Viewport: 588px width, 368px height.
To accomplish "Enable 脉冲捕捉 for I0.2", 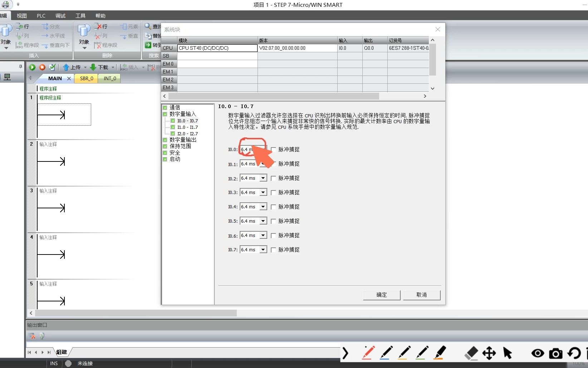I will tap(273, 178).
